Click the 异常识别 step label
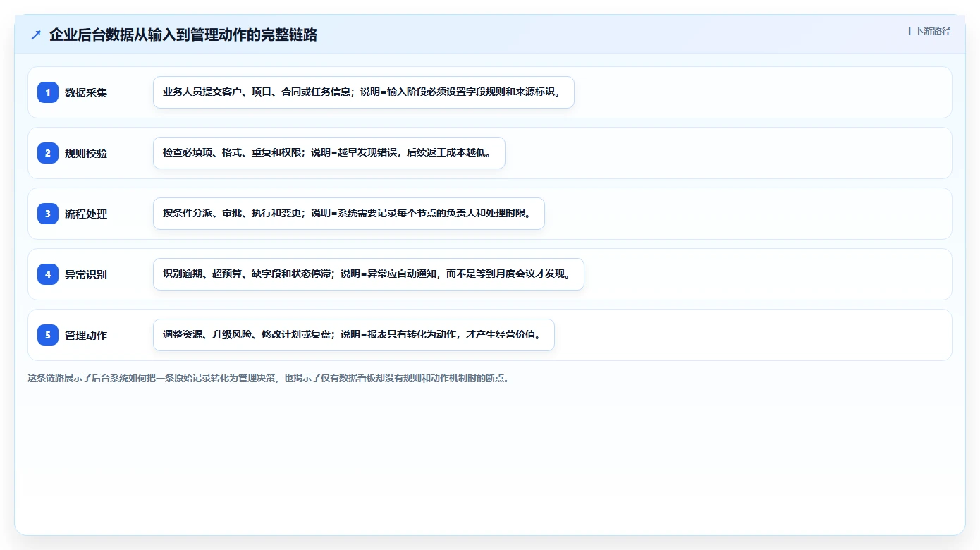 [86, 274]
